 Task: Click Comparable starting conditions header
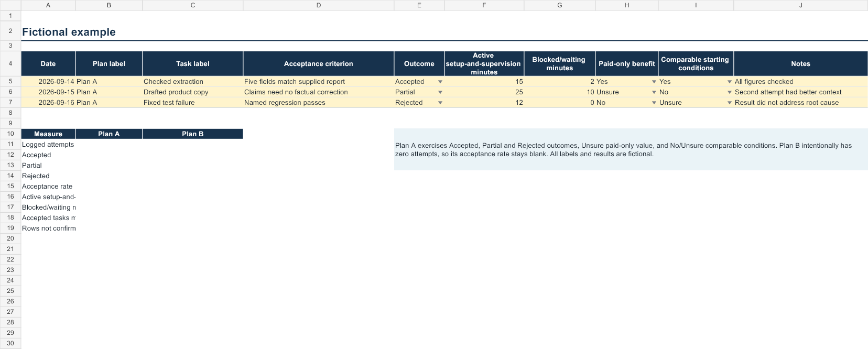pyautogui.click(x=696, y=63)
